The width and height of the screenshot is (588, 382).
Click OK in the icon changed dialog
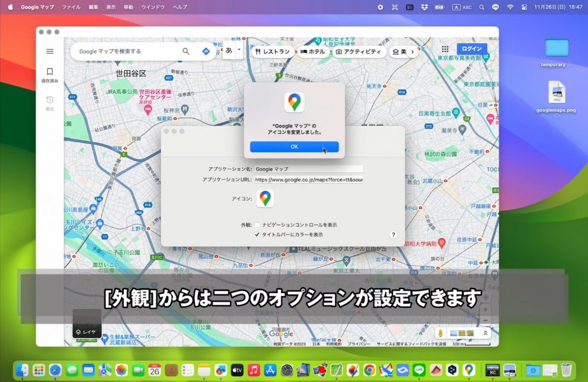tap(294, 147)
